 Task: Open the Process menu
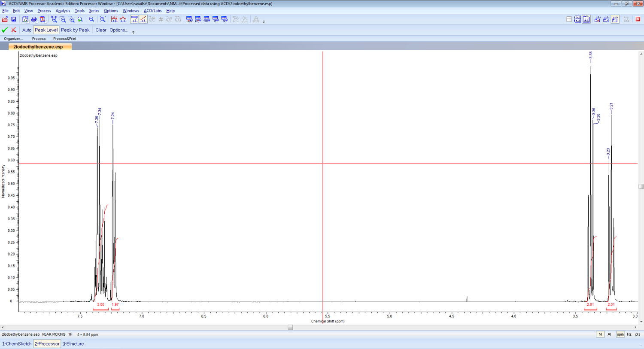(44, 11)
